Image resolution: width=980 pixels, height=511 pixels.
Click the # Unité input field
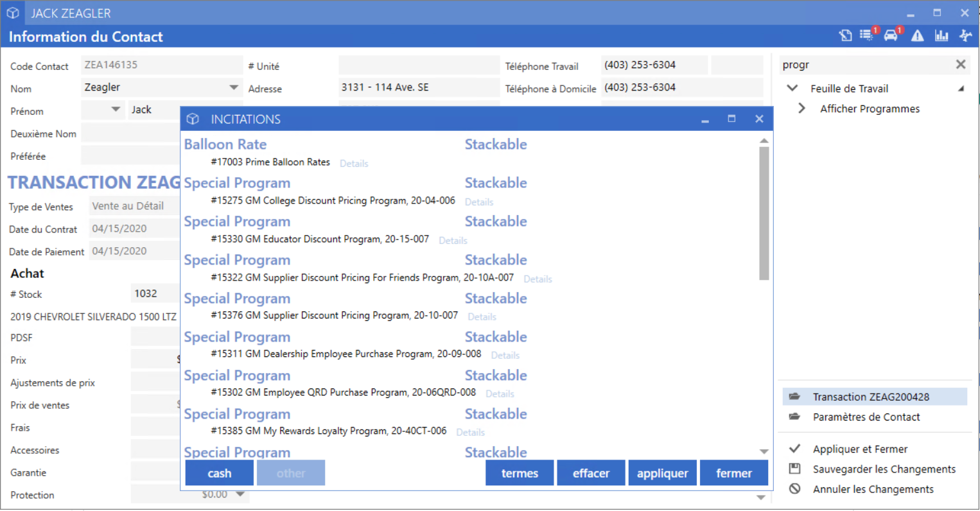(x=419, y=65)
